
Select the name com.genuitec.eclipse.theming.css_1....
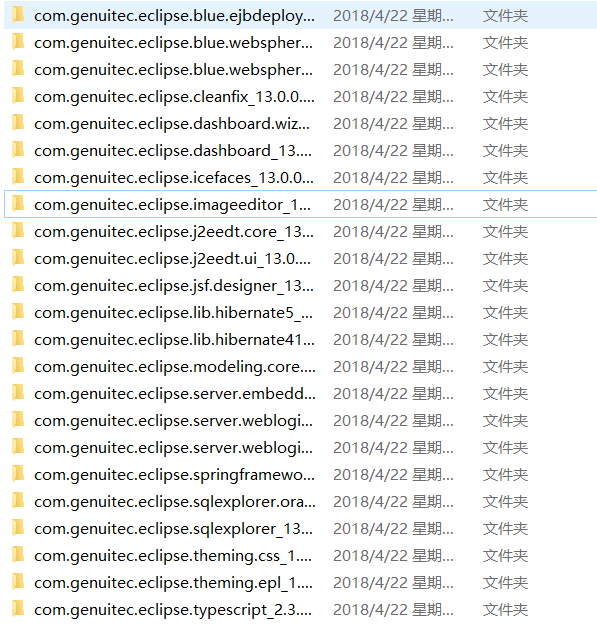[173, 556]
